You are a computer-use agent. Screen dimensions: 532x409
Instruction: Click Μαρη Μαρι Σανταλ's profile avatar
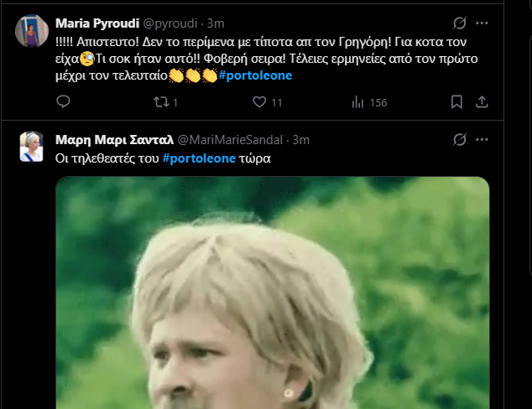33,147
